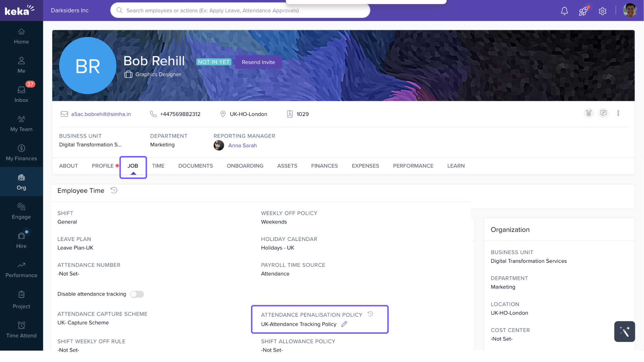Go to Time Attend in sidebar
This screenshot has height=362, width=644.
tap(21, 330)
